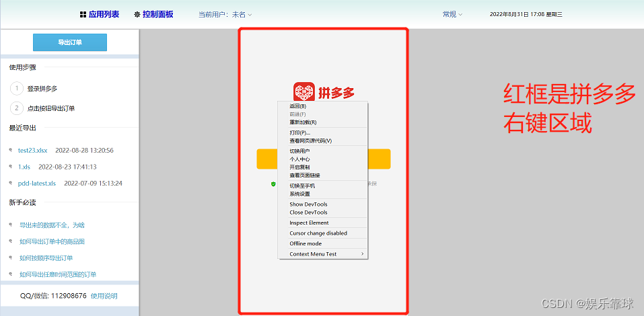Expand the Context Menu Test submenu
Screen dimensions: 644x316
pos(323,254)
